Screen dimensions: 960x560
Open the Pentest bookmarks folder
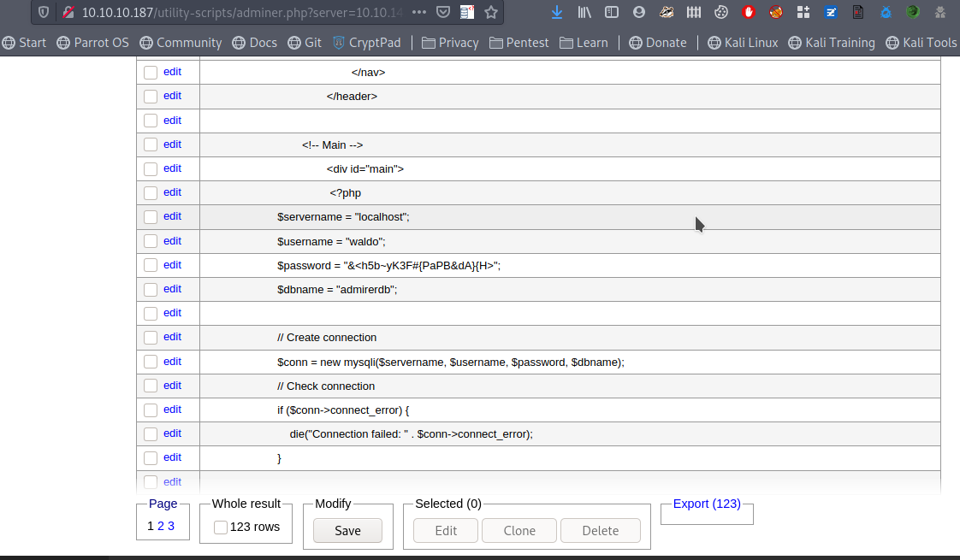pos(519,43)
